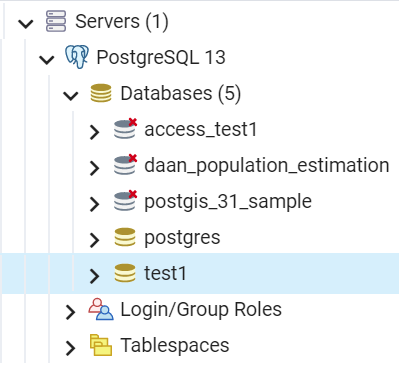Screen dimensions: 399x379
Task: Click the Servers stack icon
Action: [56, 21]
